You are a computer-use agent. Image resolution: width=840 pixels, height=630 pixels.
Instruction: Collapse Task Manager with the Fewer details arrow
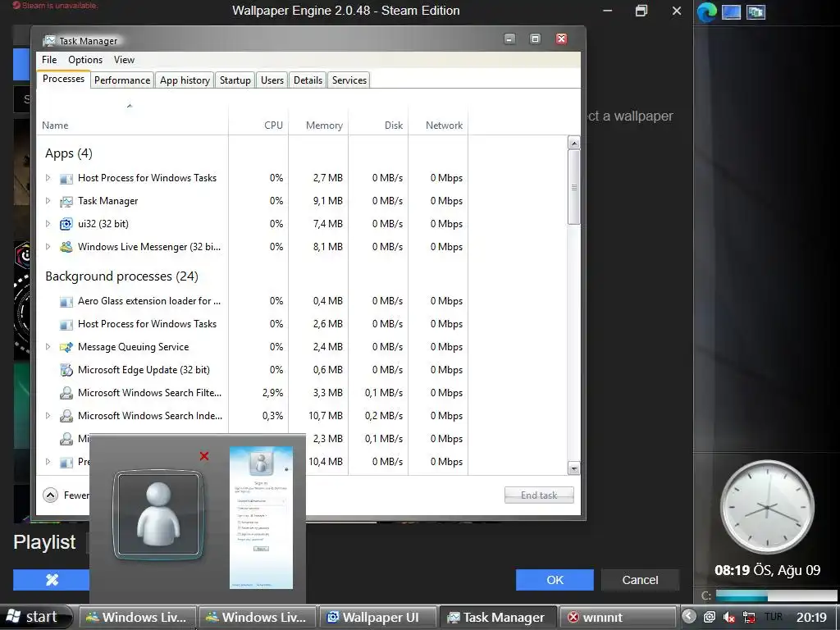point(50,495)
